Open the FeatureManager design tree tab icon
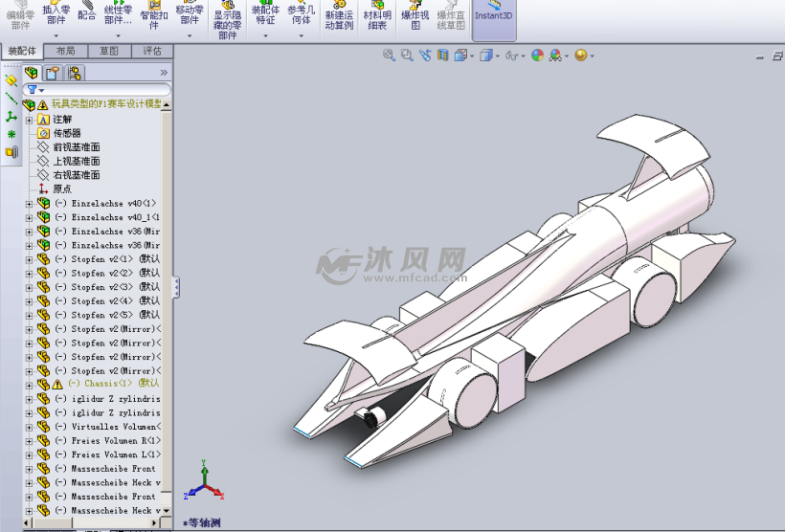This screenshot has height=532, width=785. 32,73
